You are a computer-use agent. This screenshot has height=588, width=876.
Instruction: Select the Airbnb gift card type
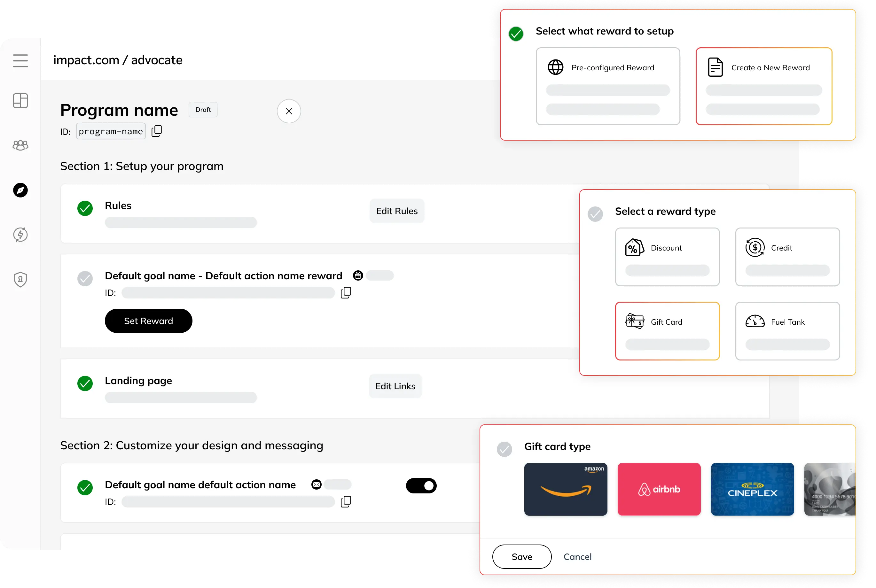pyautogui.click(x=659, y=489)
